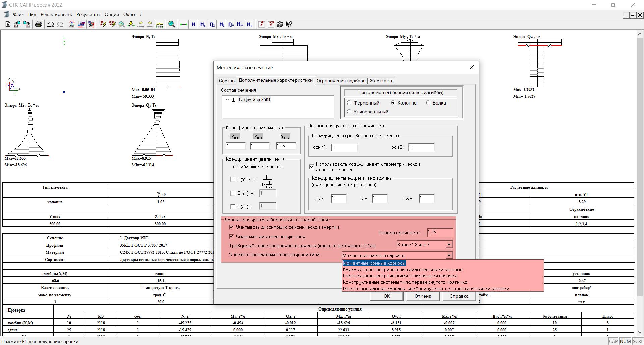Image resolution: width=644 pixels, height=345 pixels.
Task: Click the print icon in toolbar
Action: coord(39,24)
